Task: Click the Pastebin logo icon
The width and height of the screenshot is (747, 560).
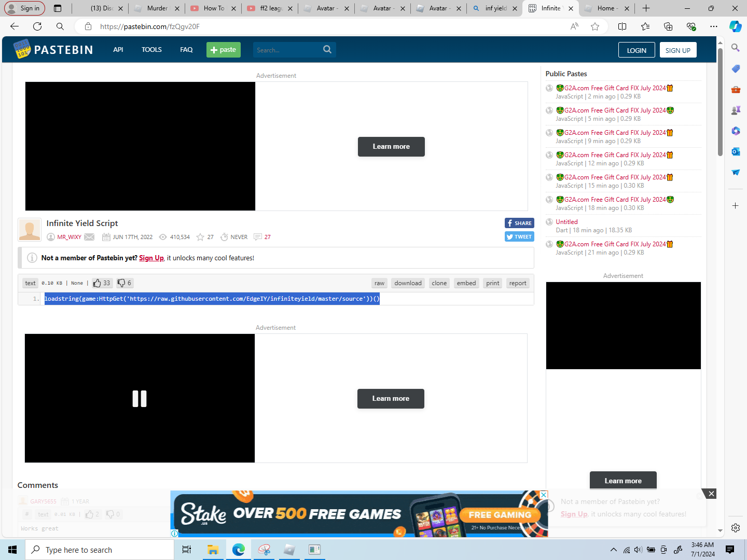Action: (22, 49)
